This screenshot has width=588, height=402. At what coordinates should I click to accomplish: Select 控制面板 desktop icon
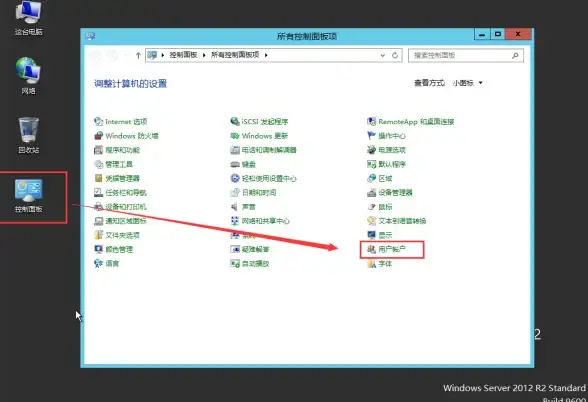click(x=28, y=196)
